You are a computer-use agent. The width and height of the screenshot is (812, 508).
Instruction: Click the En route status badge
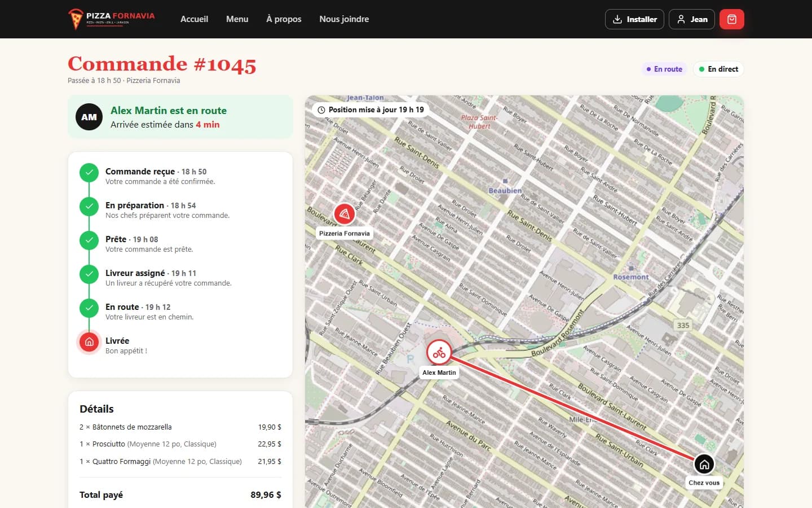664,69
